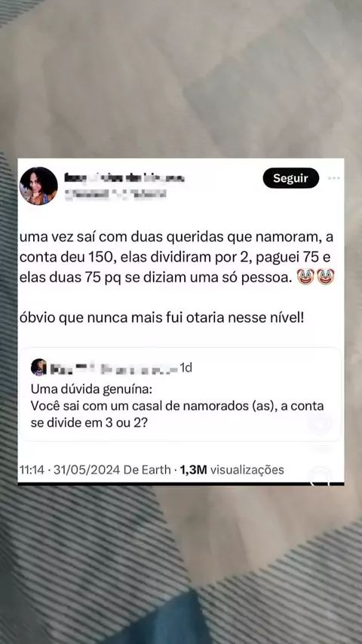Viewport: 362px width, 644px height.
Task: Open the quoted tweet 'Uma dúvida genuína'
Action: [x=180, y=394]
